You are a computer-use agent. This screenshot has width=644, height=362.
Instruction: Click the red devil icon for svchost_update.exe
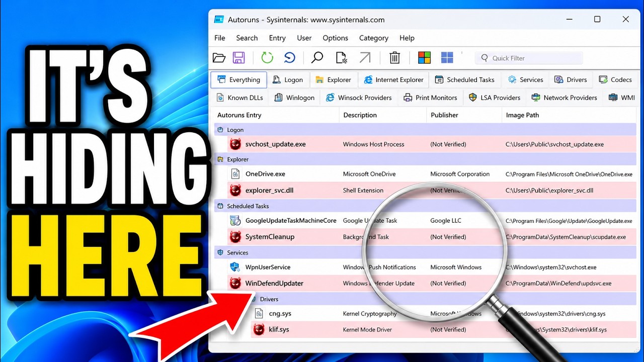point(235,144)
